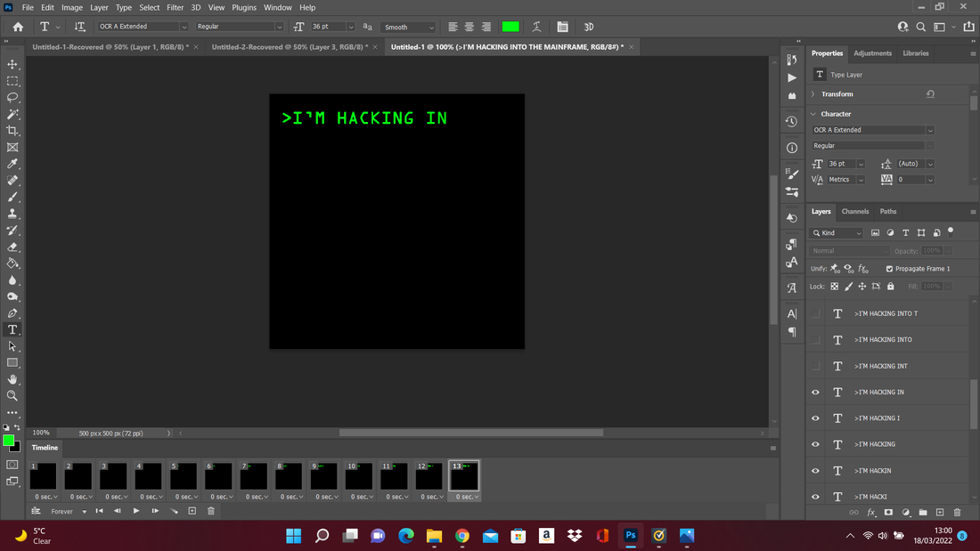
Task: Switch to Untitled-2-Recovered document tab
Action: click(x=290, y=47)
